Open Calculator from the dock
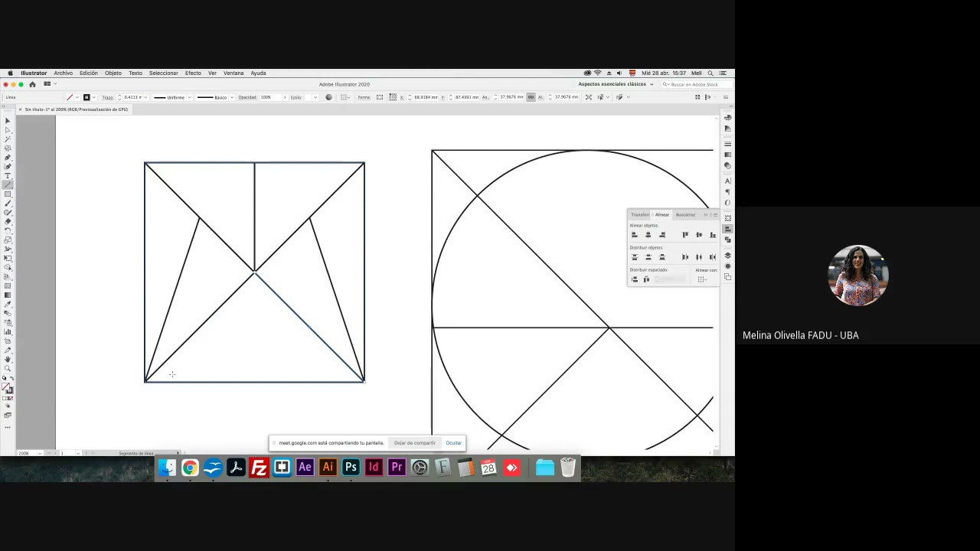 click(x=465, y=468)
